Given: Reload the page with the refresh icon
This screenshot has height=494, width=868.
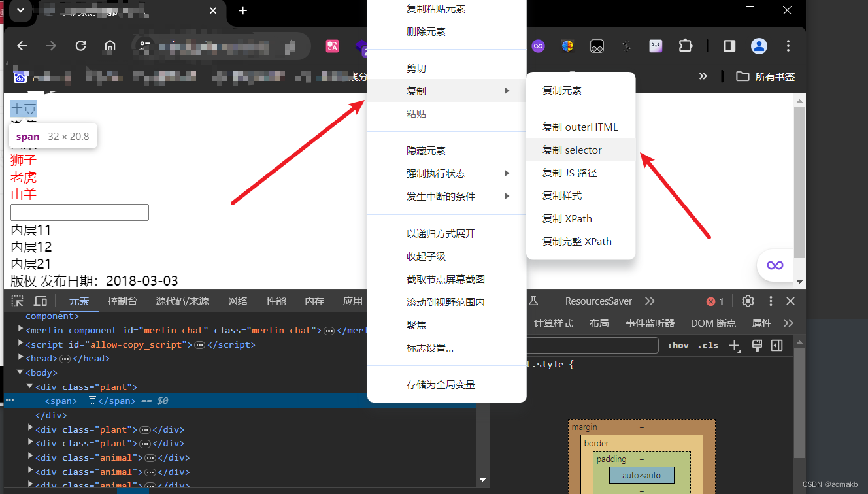Looking at the screenshot, I should 81,46.
